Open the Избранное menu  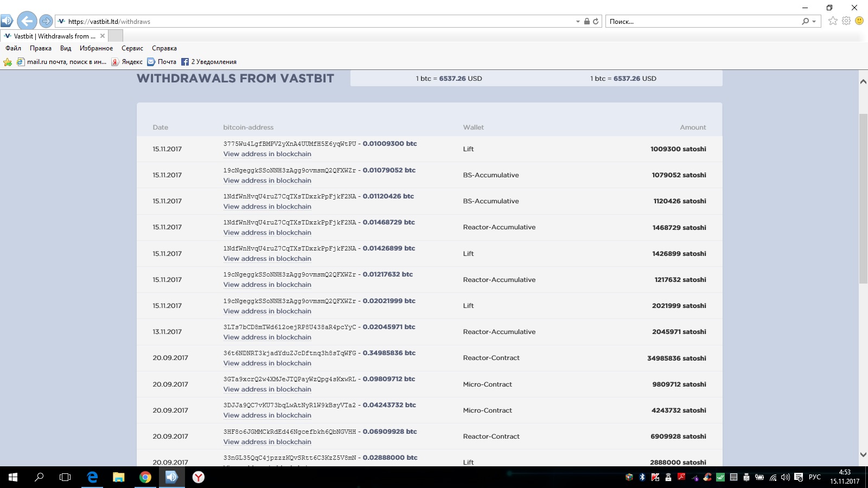pos(96,48)
